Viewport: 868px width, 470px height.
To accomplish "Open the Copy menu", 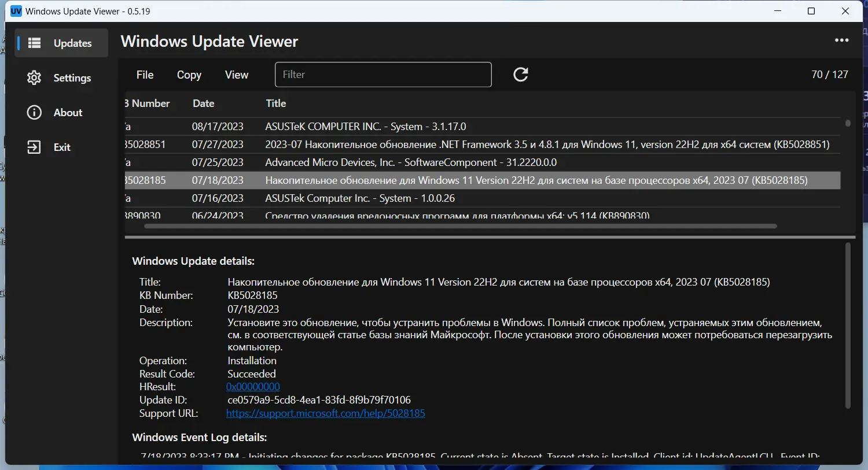I will pyautogui.click(x=189, y=75).
